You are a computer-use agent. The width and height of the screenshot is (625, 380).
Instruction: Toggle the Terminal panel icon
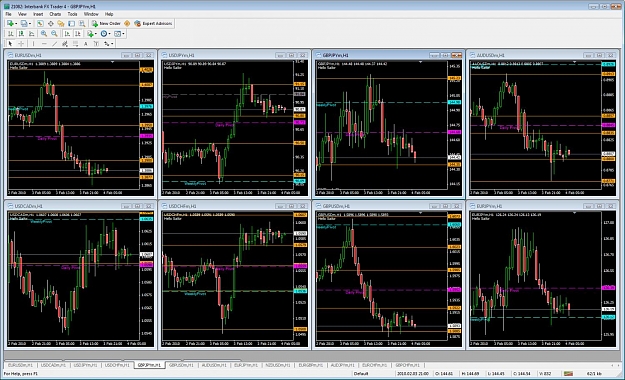coord(71,24)
